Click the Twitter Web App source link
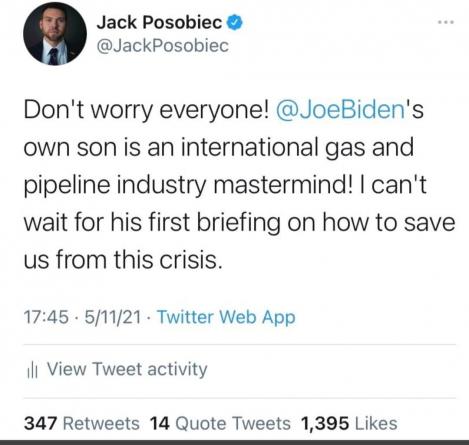The image size is (469, 445). [x=226, y=317]
